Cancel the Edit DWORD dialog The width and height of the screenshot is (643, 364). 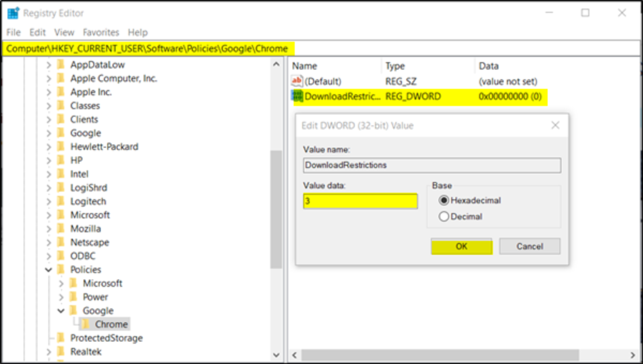coord(530,246)
